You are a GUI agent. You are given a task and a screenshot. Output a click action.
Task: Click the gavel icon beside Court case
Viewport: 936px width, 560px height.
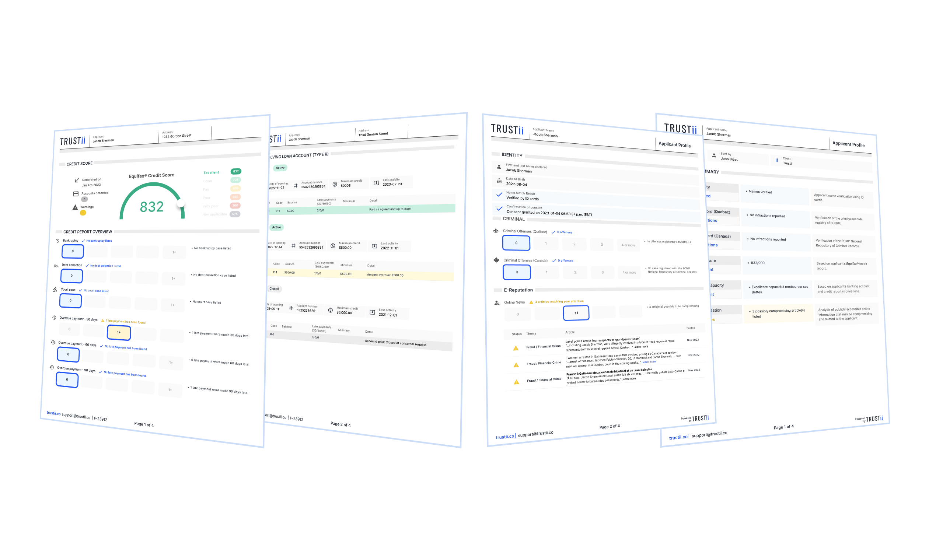[55, 290]
